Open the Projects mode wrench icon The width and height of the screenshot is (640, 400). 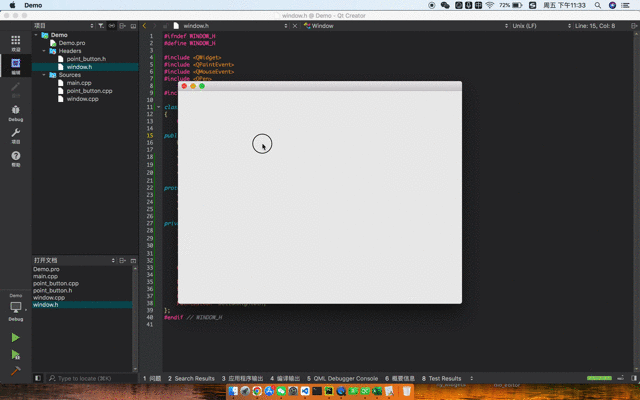(16, 134)
